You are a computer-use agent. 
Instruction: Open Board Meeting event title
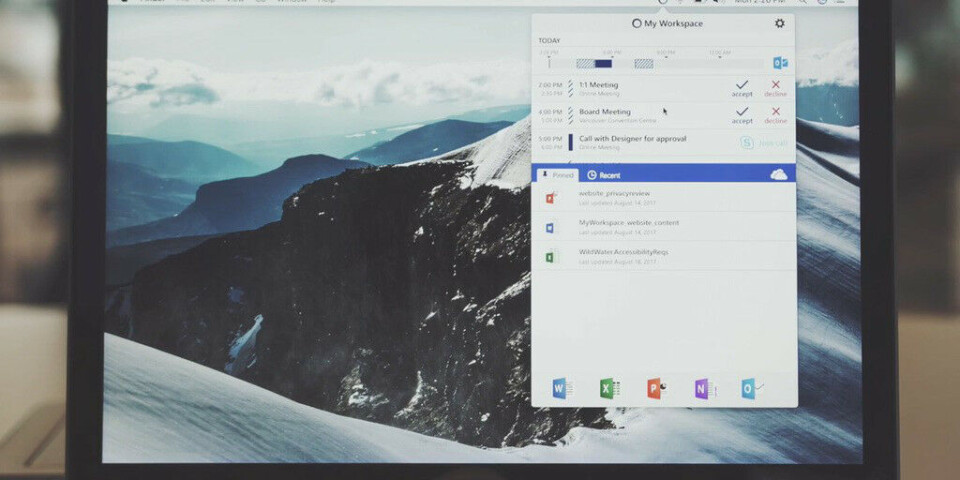[605, 111]
